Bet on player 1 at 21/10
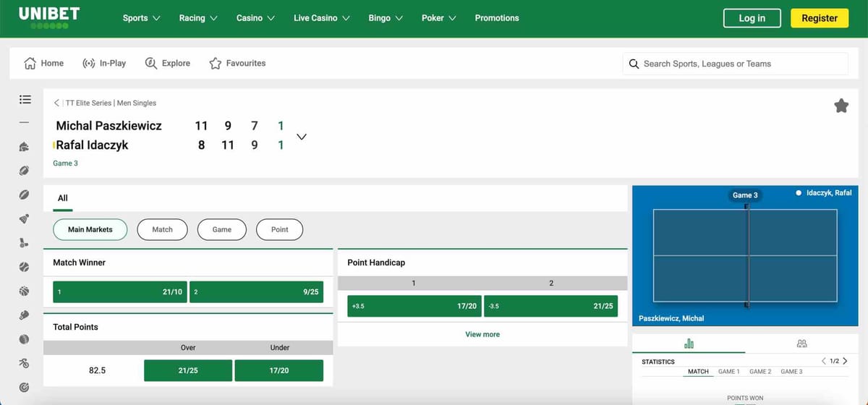This screenshot has height=405, width=868. pos(120,292)
